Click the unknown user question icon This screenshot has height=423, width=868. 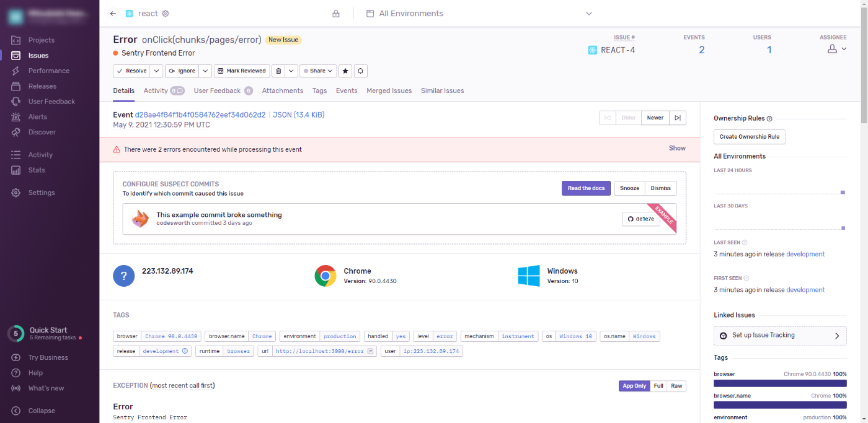[124, 276]
